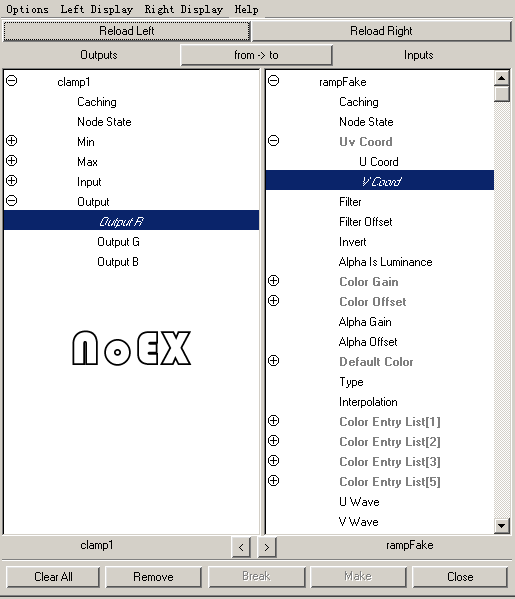
Task: Select the Color Gain attribute label
Action: 369,282
